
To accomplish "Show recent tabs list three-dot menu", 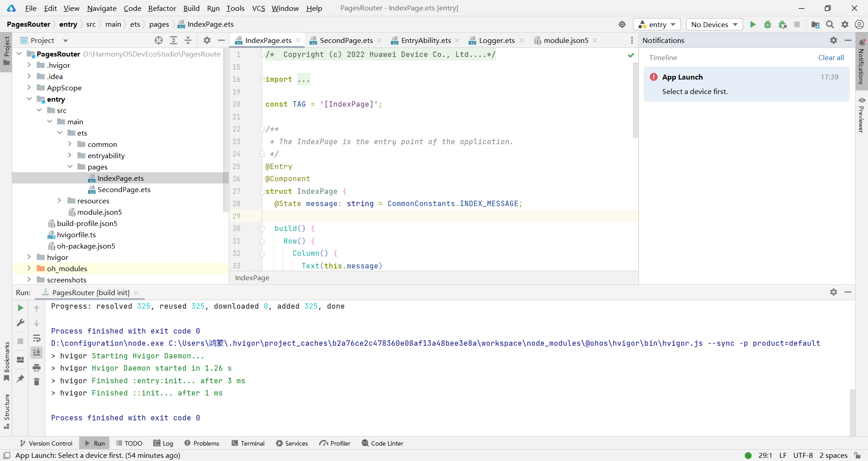I will pyautogui.click(x=632, y=40).
